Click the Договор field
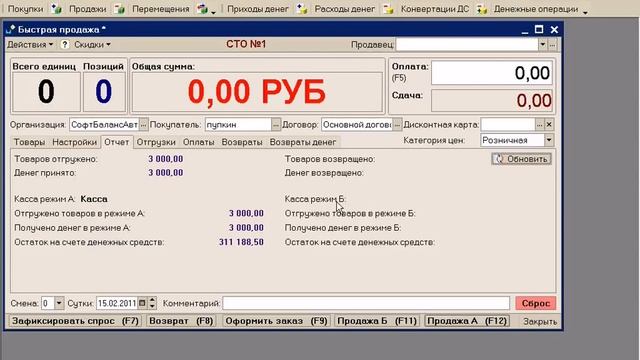Screen dimensions: 640x360 point(357,125)
